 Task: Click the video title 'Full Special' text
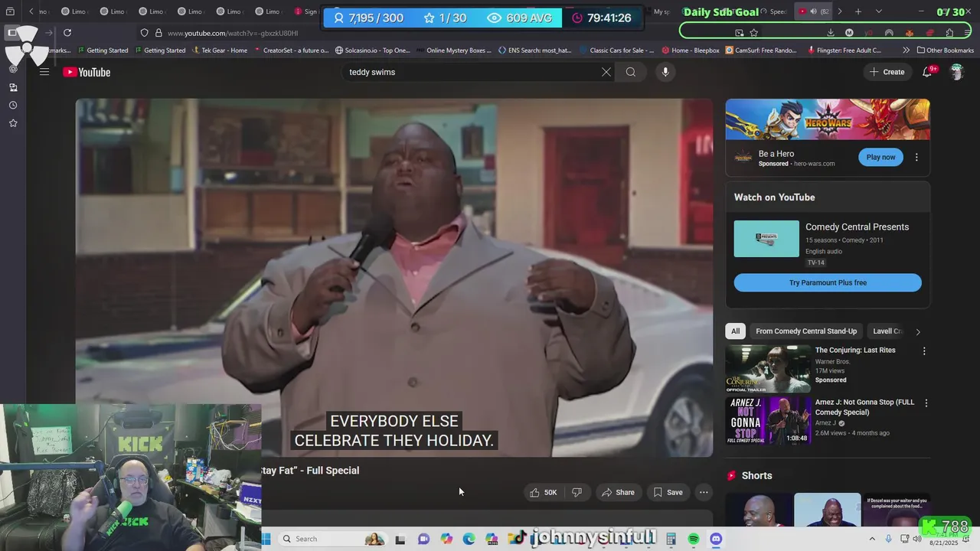pos(332,471)
